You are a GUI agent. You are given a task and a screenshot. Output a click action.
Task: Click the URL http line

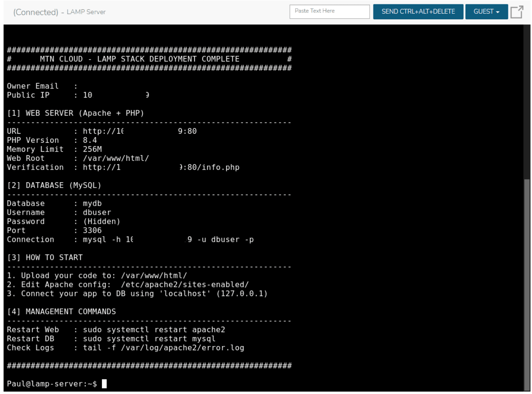102,131
